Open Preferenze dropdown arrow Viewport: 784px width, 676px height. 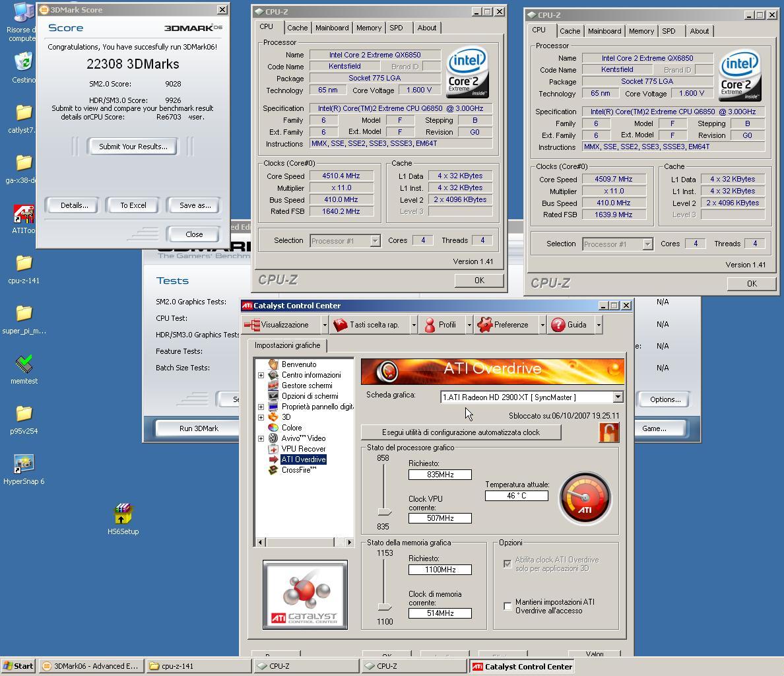pyautogui.click(x=542, y=325)
